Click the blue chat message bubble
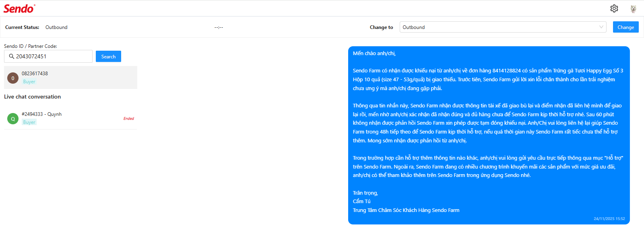 tap(489, 135)
